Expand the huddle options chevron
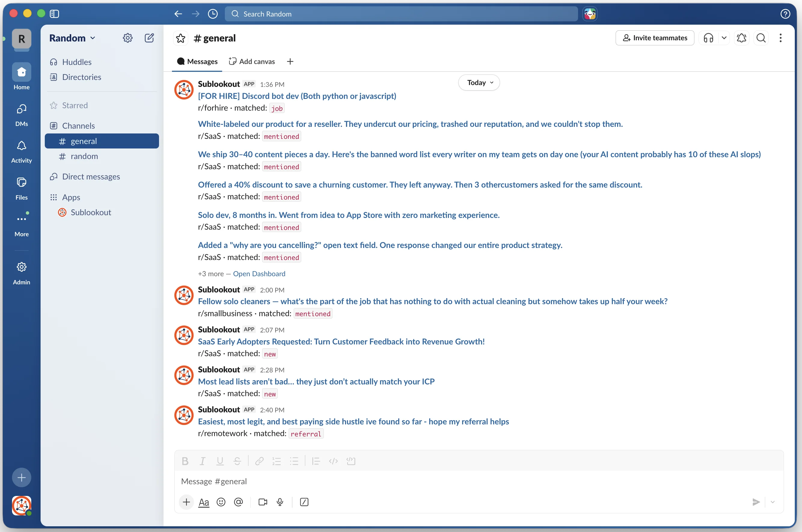 724,38
